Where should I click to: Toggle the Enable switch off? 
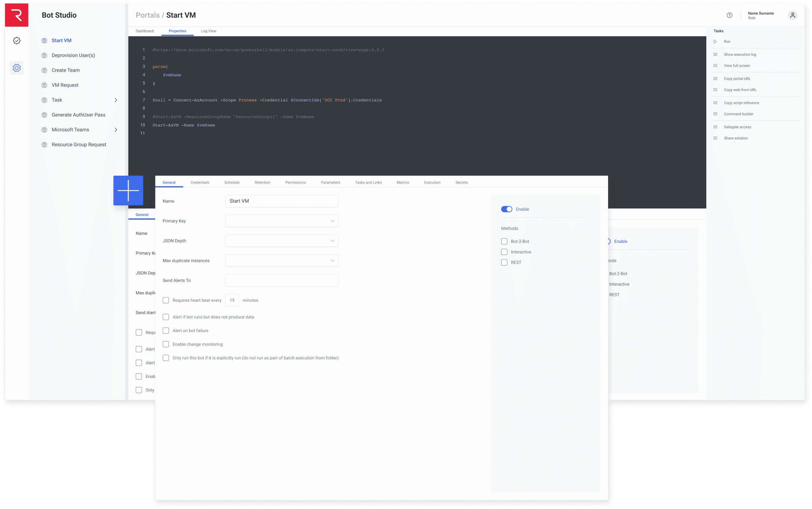pyautogui.click(x=506, y=209)
